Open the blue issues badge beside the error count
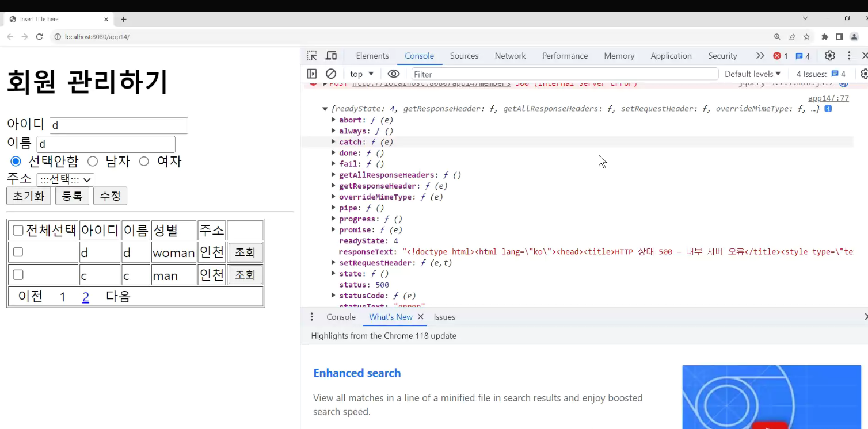Image resolution: width=868 pixels, height=429 pixels. [x=802, y=56]
